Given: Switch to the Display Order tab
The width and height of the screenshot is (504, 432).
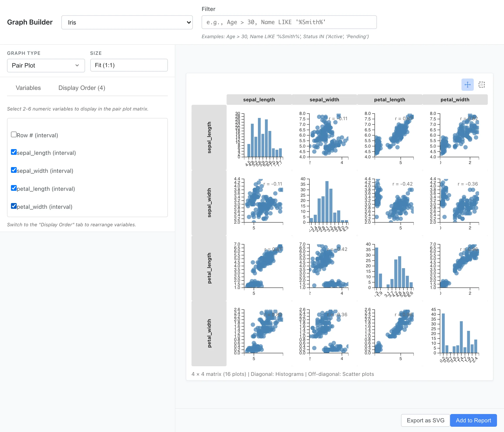Looking at the screenshot, I should click(82, 88).
